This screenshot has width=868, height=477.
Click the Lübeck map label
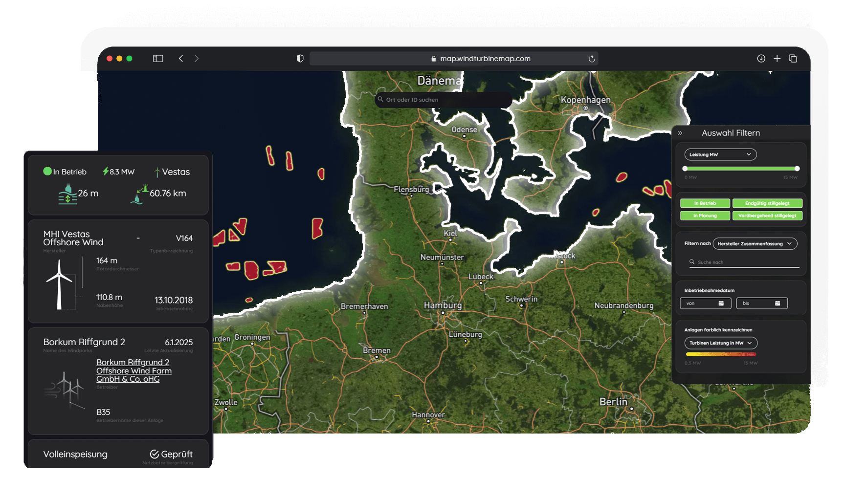click(x=481, y=276)
